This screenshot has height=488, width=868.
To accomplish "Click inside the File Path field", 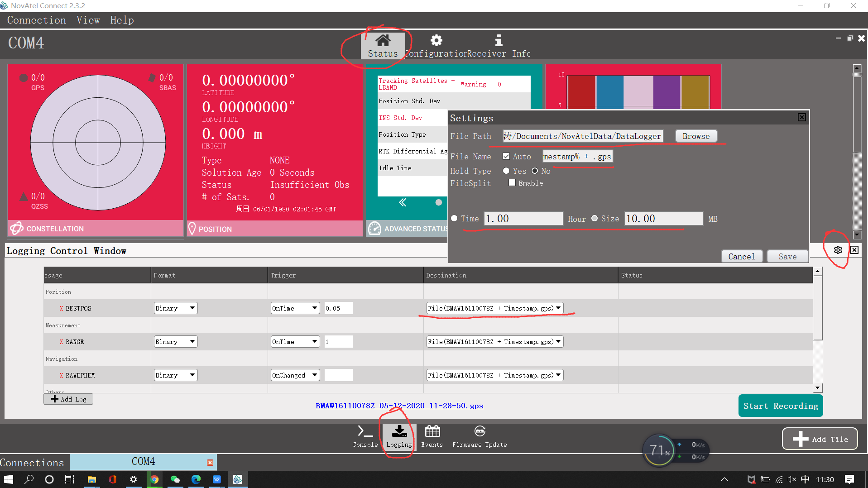I will 582,136.
